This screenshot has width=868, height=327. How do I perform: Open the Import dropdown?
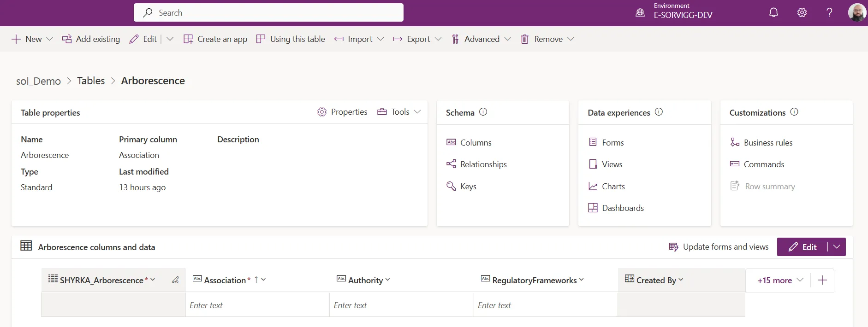pyautogui.click(x=359, y=39)
